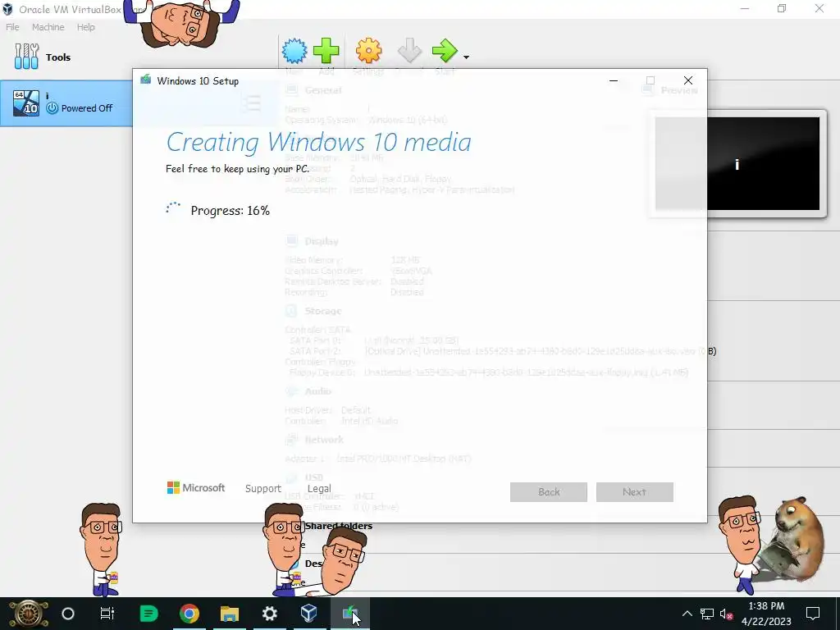Open the File menu in VirtualBox
Viewport: 840px width, 630px height.
tap(12, 27)
